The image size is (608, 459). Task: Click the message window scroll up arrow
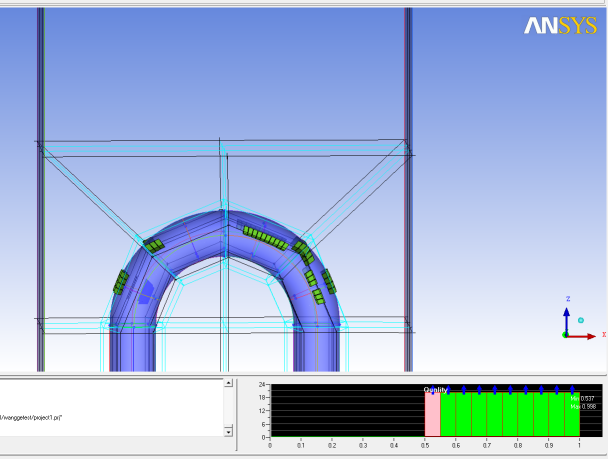pyautogui.click(x=228, y=383)
